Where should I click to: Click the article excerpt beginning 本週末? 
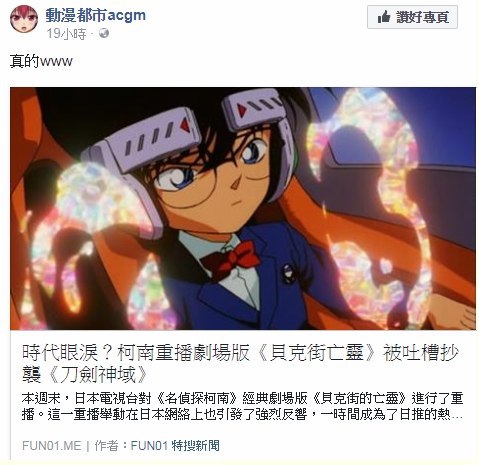click(242, 406)
